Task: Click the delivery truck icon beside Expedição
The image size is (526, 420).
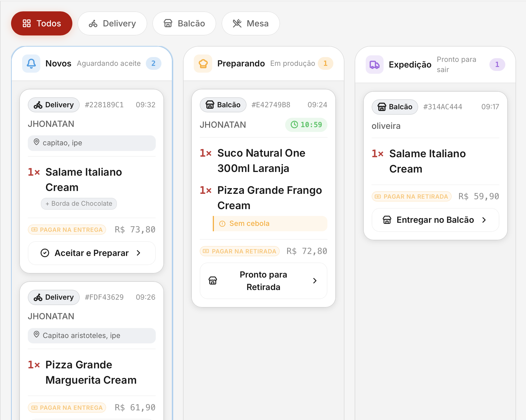Action: pos(374,64)
